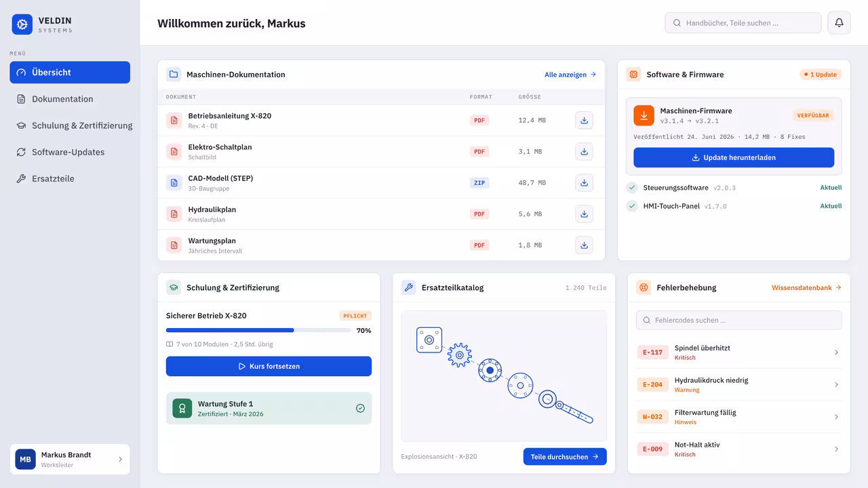Click Update herunterladen button

pyautogui.click(x=734, y=157)
